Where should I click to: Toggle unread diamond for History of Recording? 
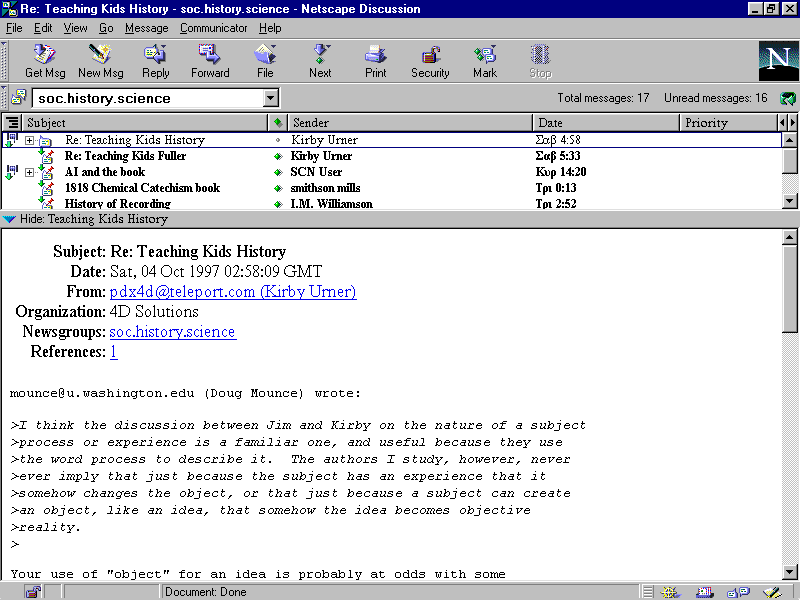[x=278, y=204]
